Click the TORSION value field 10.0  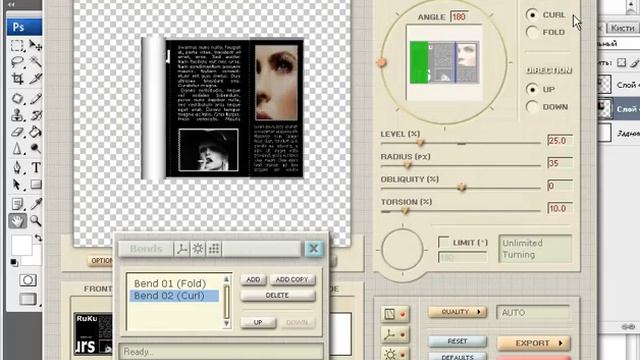(x=560, y=209)
